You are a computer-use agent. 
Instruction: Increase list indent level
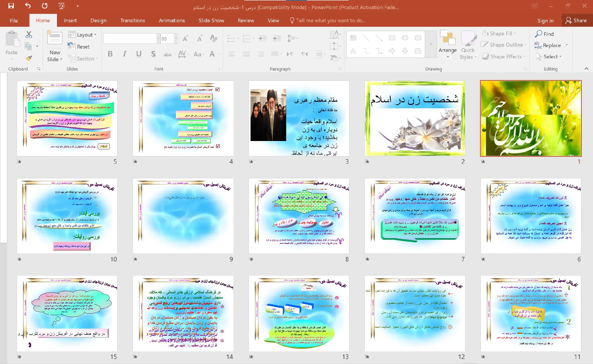[x=277, y=38]
